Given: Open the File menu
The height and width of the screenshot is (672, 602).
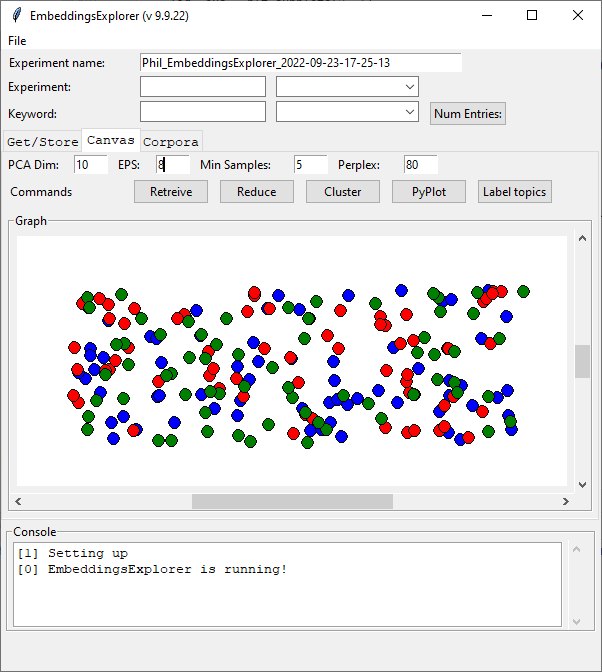Looking at the screenshot, I should (17, 41).
